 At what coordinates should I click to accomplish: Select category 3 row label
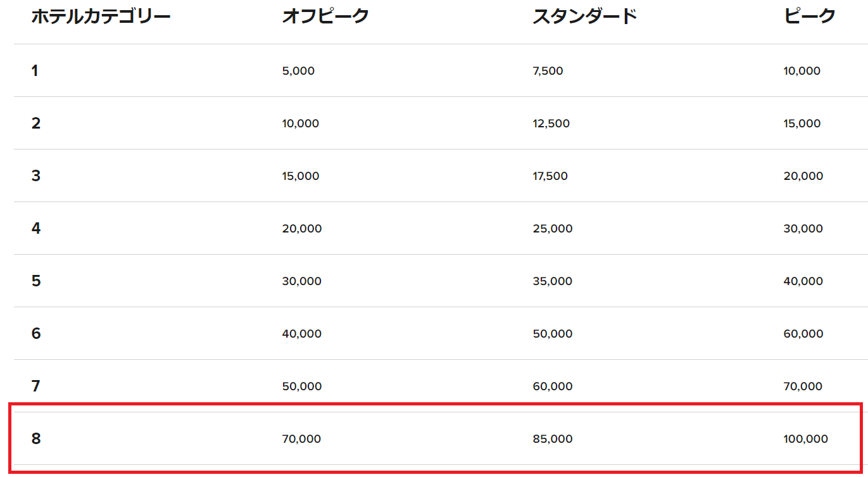coord(36,176)
